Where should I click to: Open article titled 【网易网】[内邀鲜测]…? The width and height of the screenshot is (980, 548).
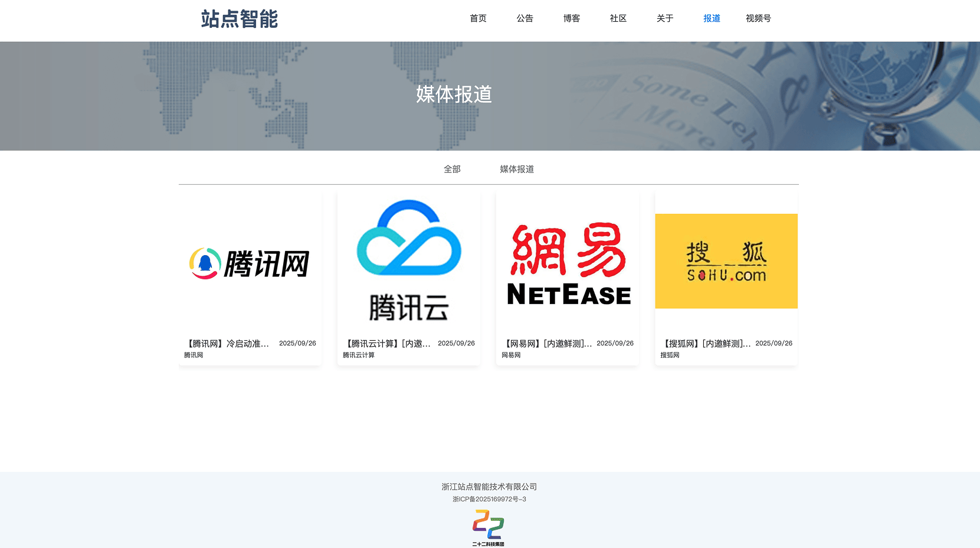pyautogui.click(x=547, y=344)
